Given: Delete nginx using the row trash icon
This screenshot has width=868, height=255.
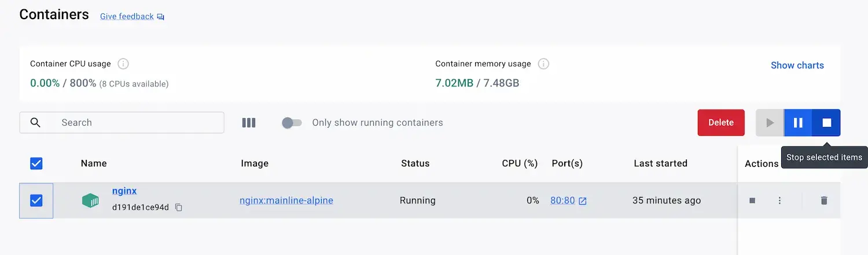Looking at the screenshot, I should coord(824,201).
